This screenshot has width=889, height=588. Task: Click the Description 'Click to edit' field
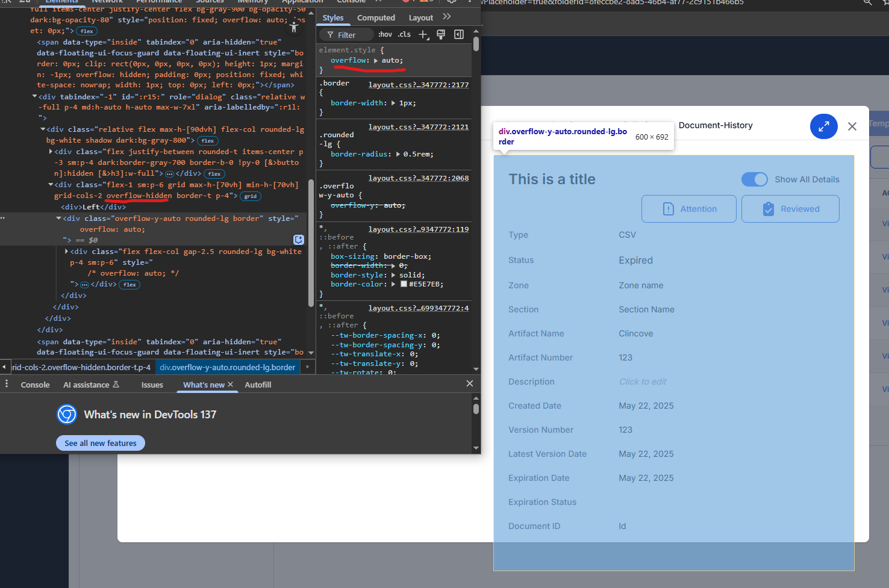click(643, 382)
